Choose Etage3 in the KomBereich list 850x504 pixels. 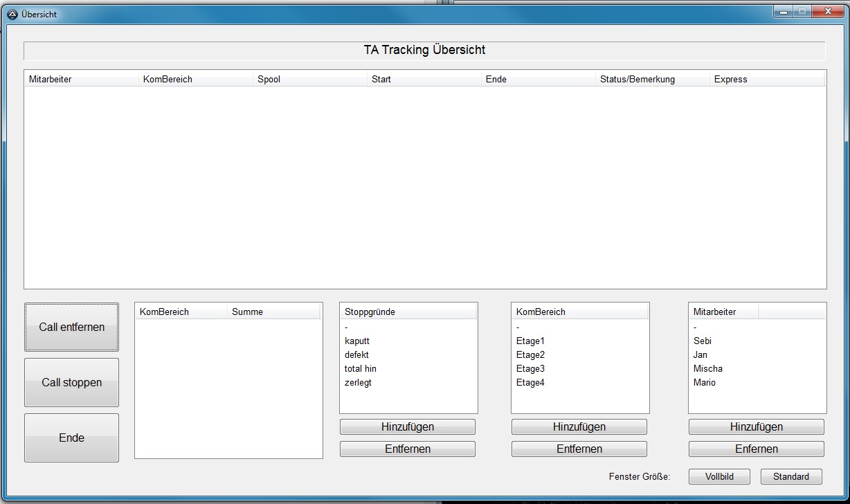(x=531, y=368)
